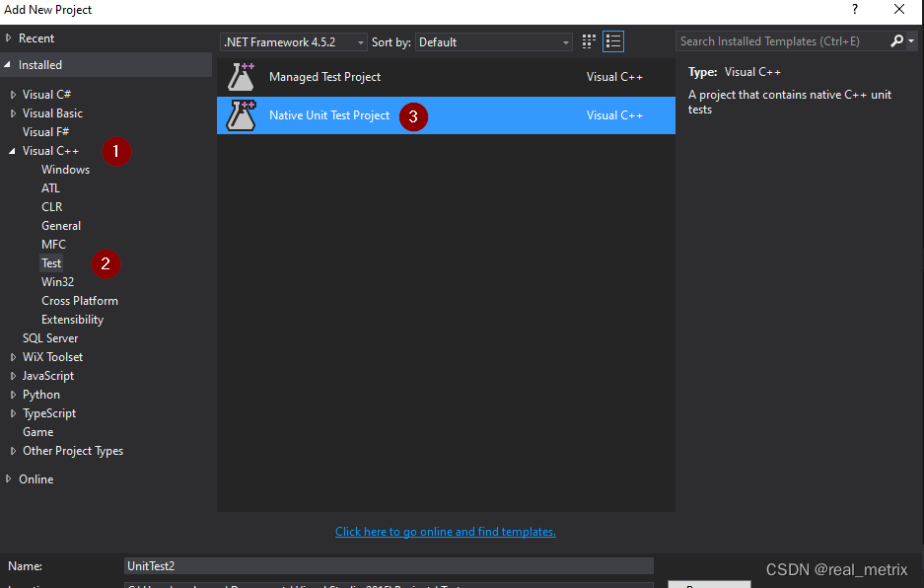Click the Name field containing UnitTest2
The image size is (924, 588).
click(389, 566)
